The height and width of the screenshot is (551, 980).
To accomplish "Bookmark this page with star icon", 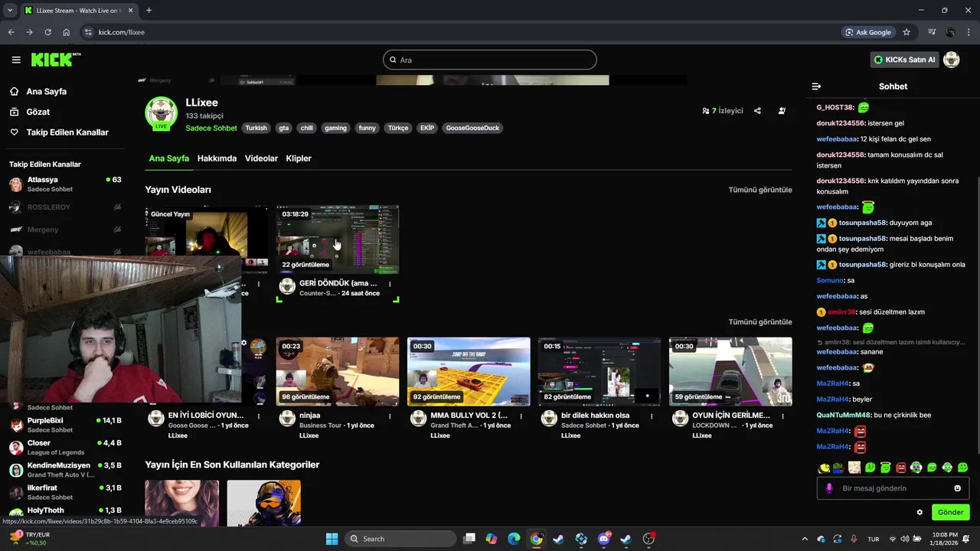I will [906, 32].
